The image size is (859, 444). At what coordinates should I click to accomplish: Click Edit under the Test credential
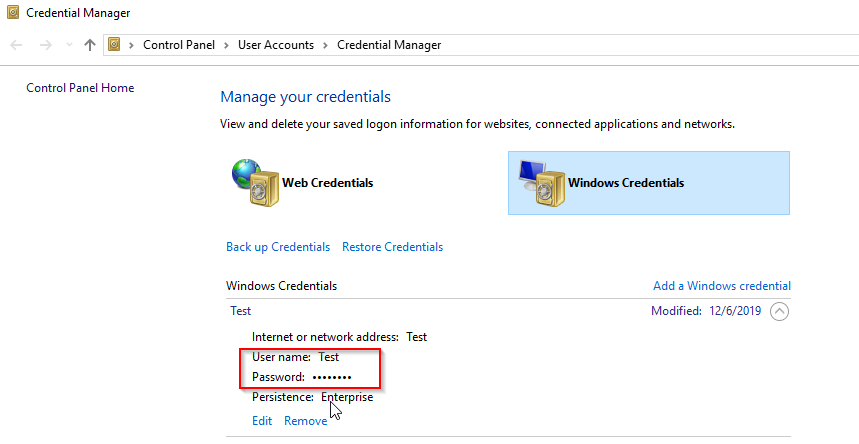tap(262, 420)
